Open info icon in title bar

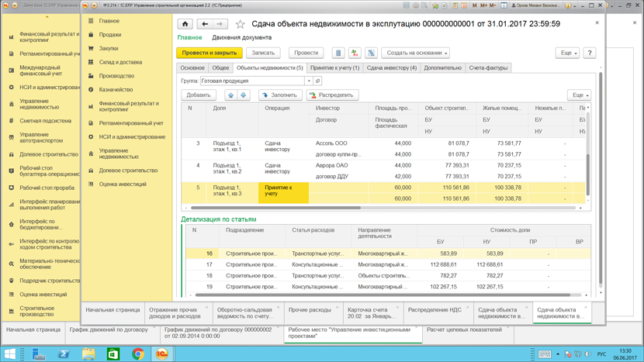coord(569,5)
